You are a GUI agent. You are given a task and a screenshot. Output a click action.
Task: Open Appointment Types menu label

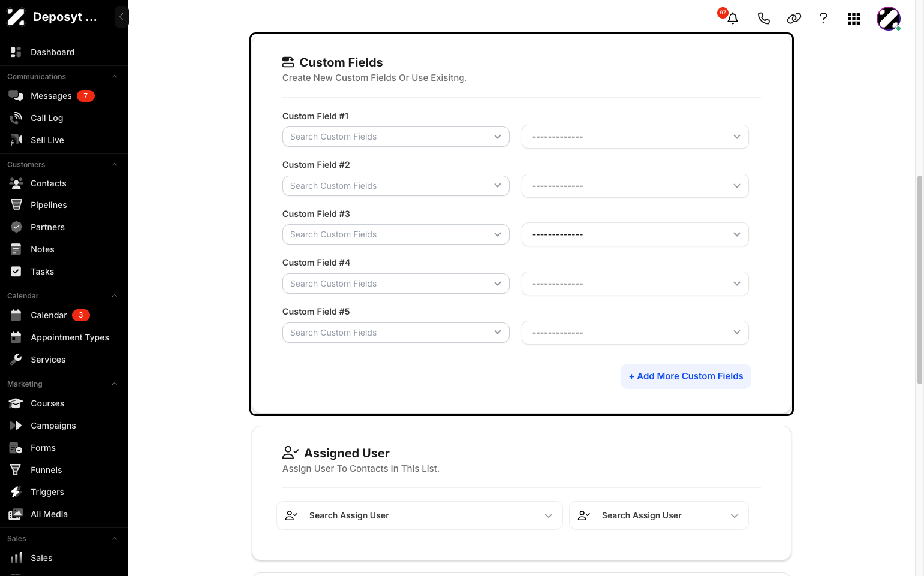pos(70,337)
